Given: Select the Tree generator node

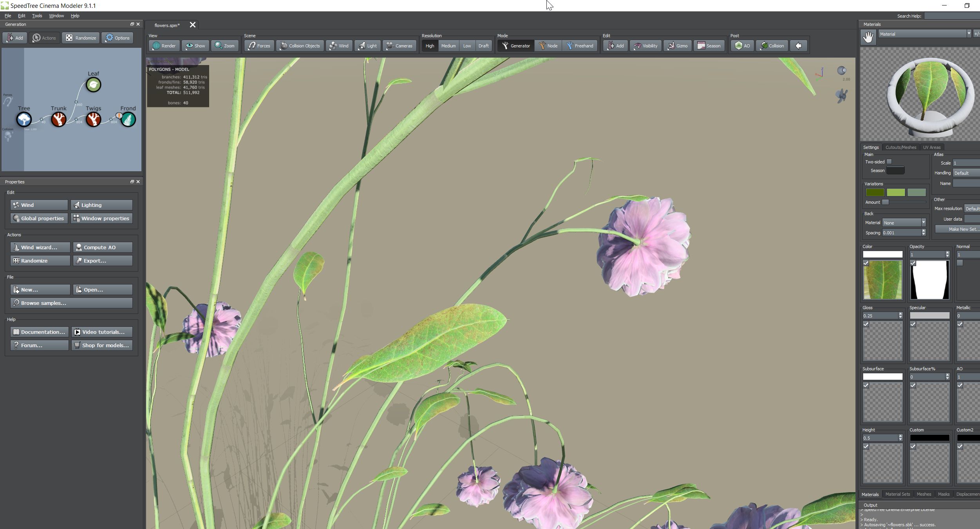Looking at the screenshot, I should [x=24, y=119].
